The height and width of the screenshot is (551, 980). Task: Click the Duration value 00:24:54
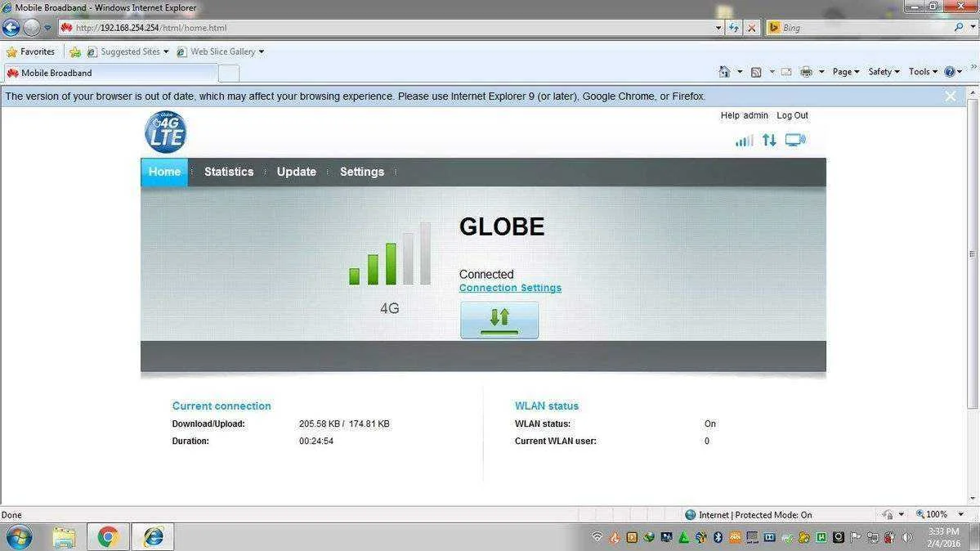click(x=316, y=441)
